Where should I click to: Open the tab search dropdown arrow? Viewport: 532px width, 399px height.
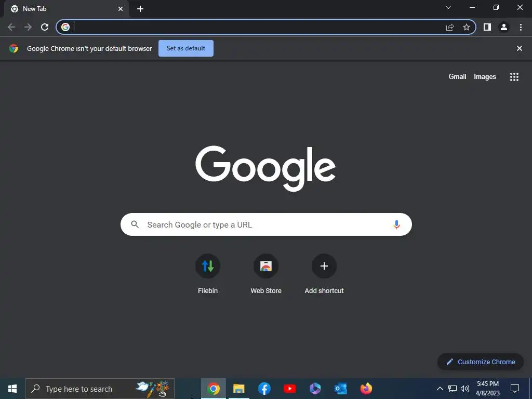[x=448, y=7]
